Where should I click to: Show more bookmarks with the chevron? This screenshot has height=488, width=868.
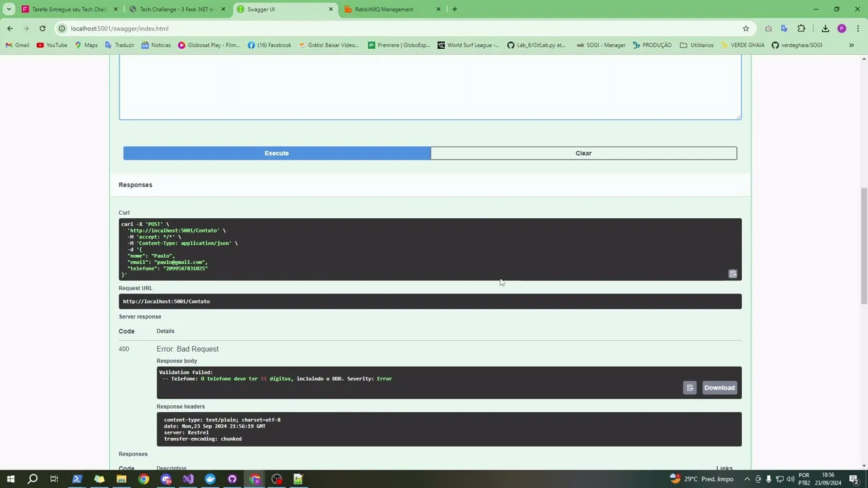pyautogui.click(x=851, y=45)
